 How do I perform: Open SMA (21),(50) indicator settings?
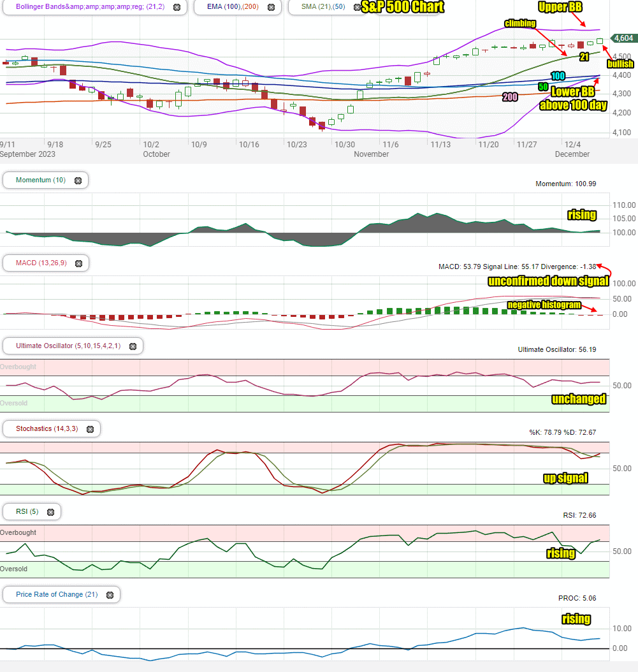[x=323, y=7]
